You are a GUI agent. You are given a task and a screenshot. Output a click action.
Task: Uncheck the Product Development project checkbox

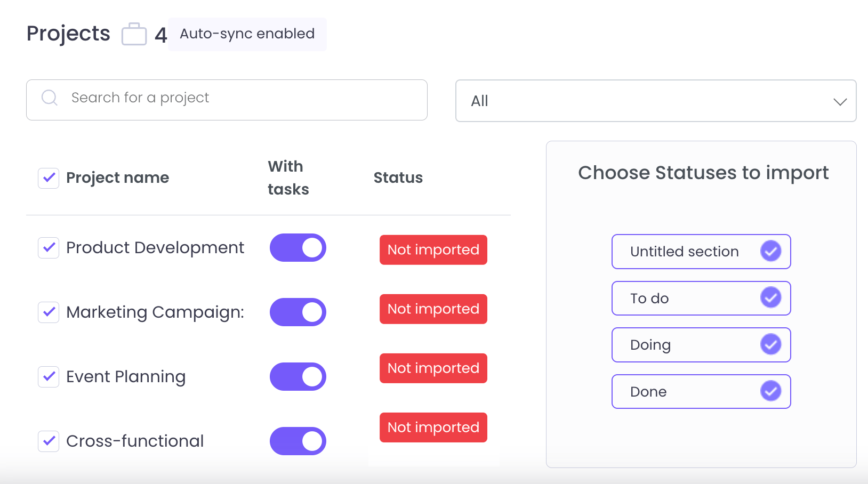point(49,248)
